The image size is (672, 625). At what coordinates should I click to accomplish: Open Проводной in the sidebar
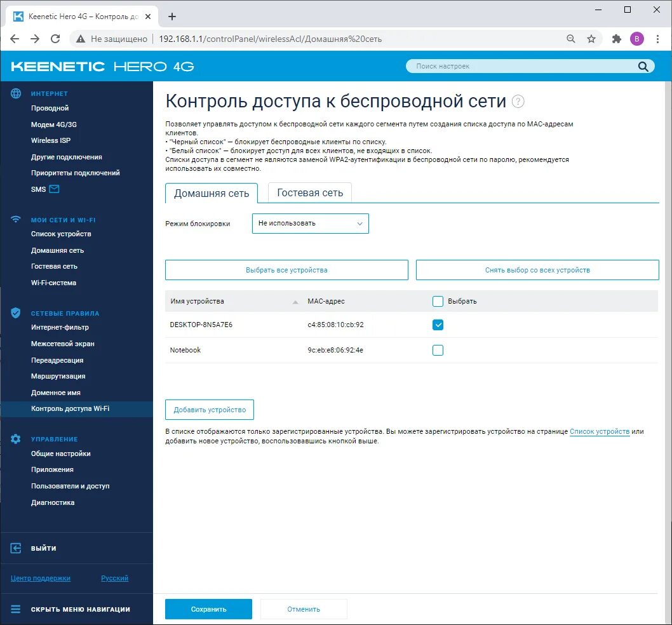point(50,108)
